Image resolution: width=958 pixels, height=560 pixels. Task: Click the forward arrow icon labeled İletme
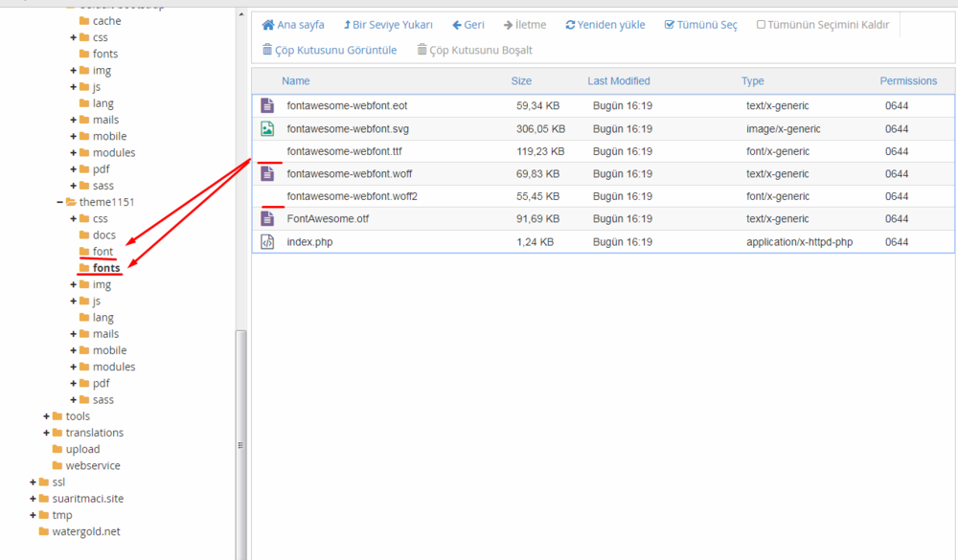pos(506,24)
